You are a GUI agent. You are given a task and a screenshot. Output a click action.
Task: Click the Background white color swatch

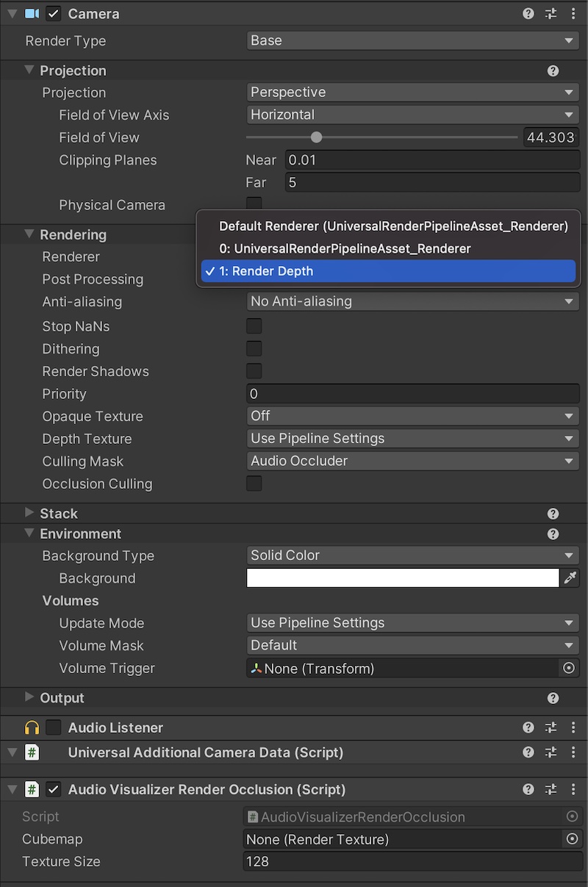coord(402,578)
